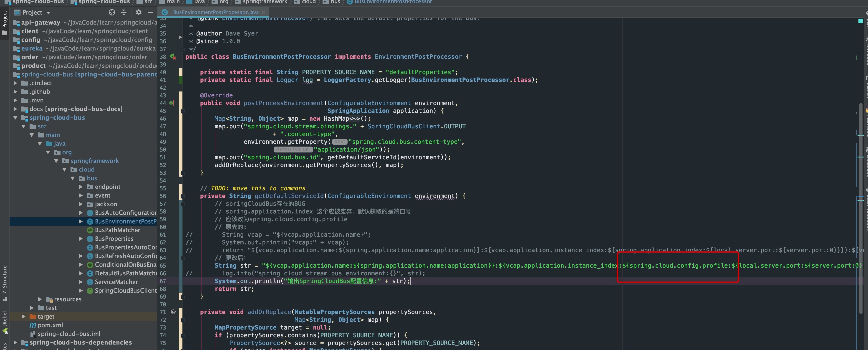Toggle code fold marker on line 56

click(182, 196)
